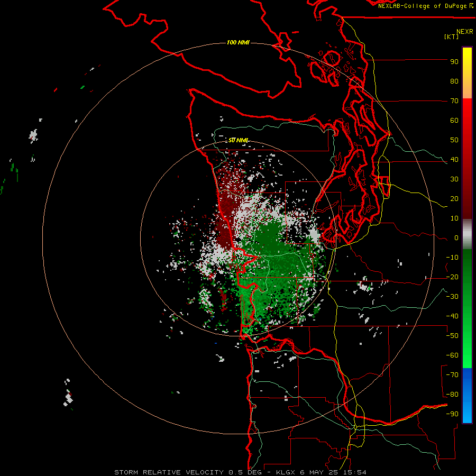Click the positive 70 scale value

point(454,101)
